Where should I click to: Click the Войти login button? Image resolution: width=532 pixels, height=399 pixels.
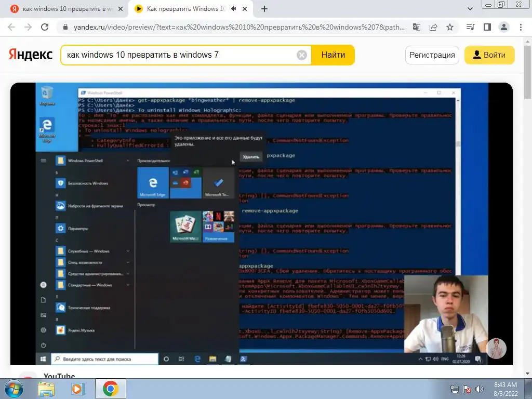pyautogui.click(x=489, y=55)
